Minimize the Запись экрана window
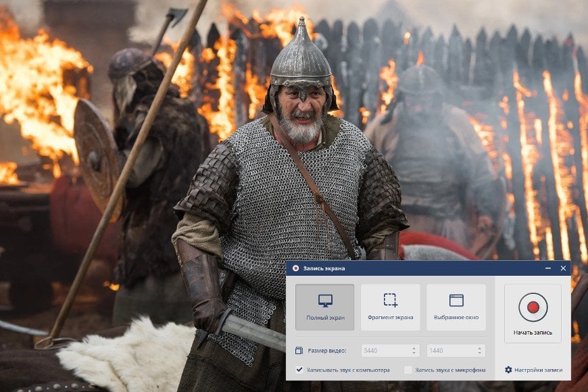The height and width of the screenshot is (392, 588). pos(548,268)
